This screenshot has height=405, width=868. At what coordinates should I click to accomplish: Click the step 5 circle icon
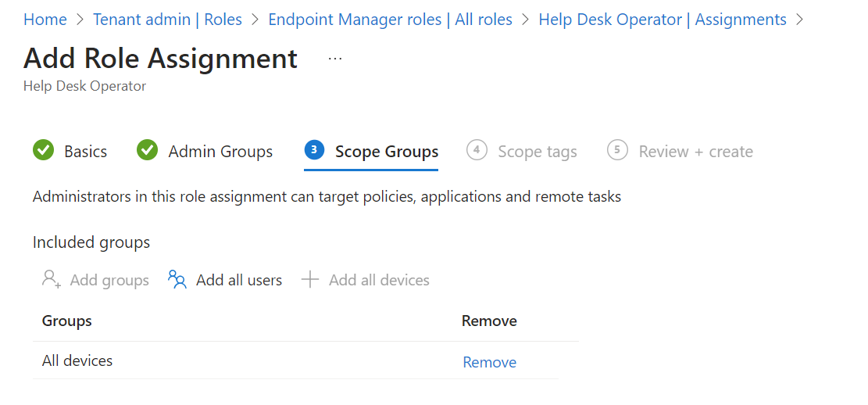[x=617, y=150]
